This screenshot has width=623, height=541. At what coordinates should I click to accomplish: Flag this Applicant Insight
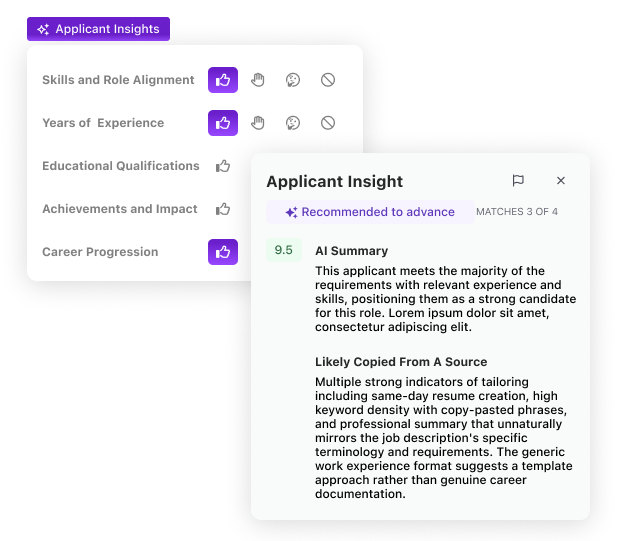tap(518, 181)
